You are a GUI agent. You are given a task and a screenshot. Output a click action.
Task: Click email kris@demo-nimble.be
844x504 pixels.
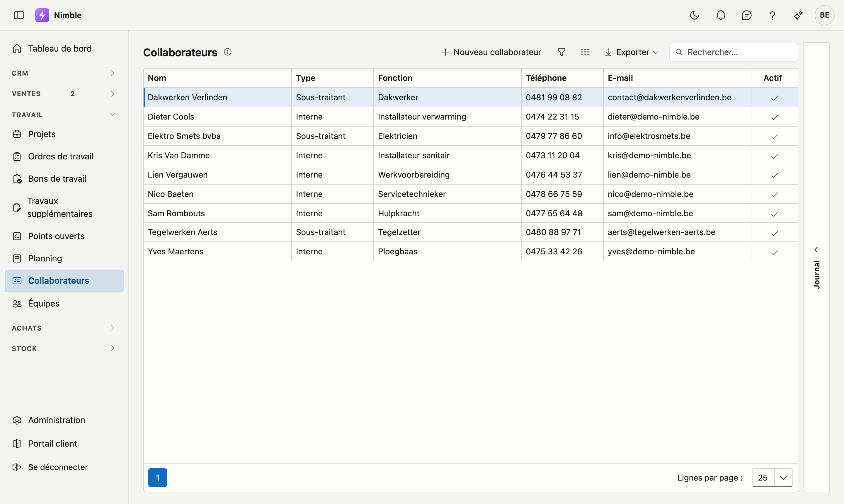coord(649,155)
